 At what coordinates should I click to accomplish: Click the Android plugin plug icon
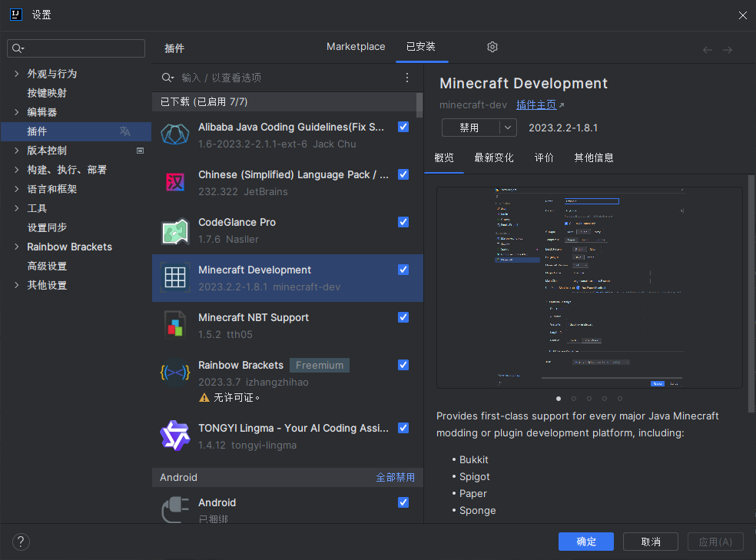pyautogui.click(x=175, y=509)
